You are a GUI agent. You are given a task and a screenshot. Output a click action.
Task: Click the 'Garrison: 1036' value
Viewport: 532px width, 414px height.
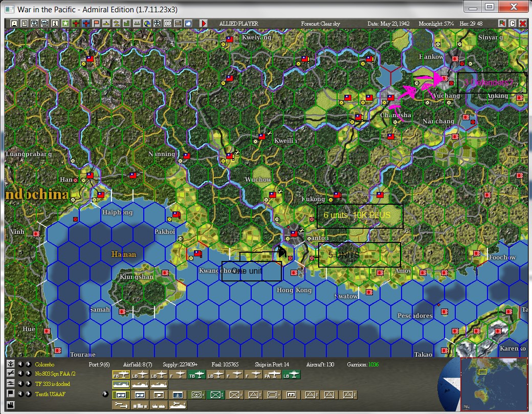click(x=363, y=364)
